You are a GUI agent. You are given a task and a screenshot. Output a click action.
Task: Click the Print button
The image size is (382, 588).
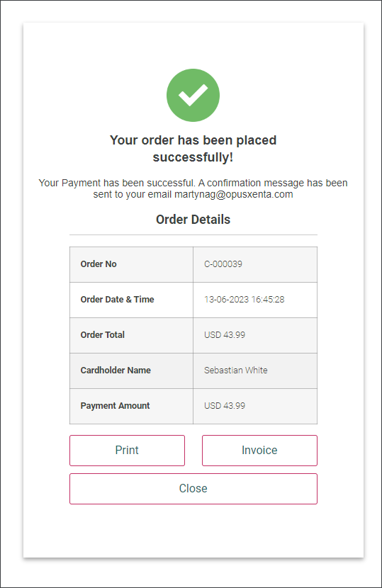coord(127,451)
